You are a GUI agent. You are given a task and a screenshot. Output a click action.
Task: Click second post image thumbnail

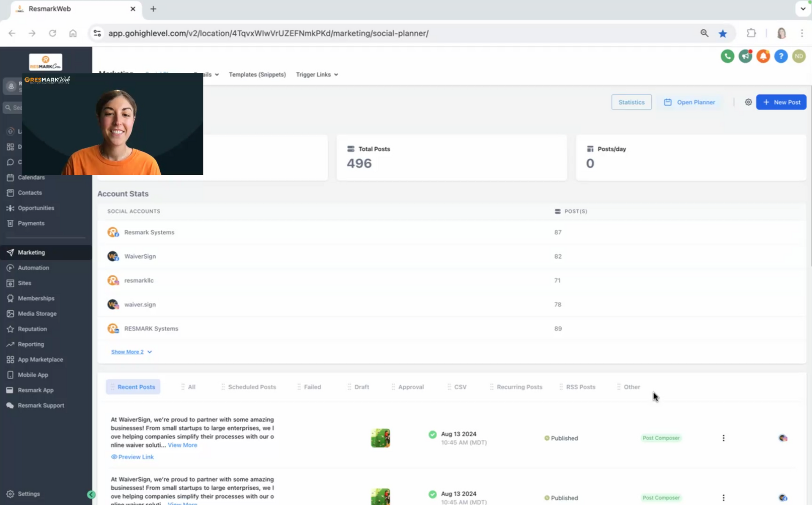coord(380,497)
